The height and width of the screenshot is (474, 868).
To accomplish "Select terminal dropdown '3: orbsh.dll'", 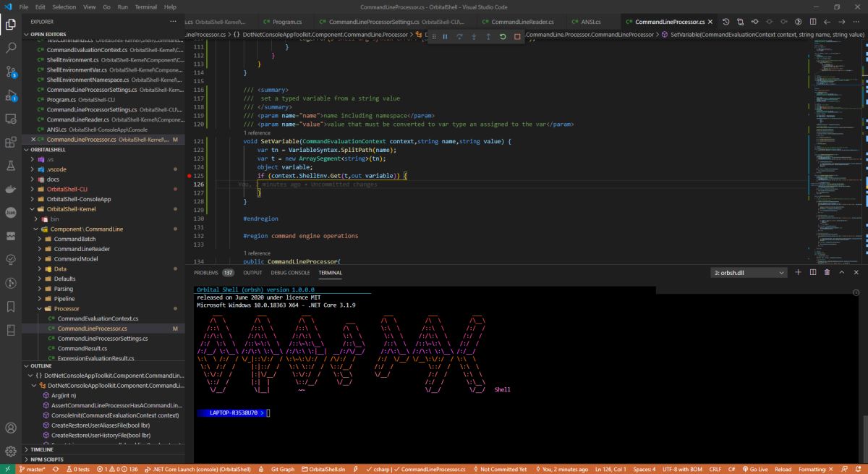I will click(748, 273).
